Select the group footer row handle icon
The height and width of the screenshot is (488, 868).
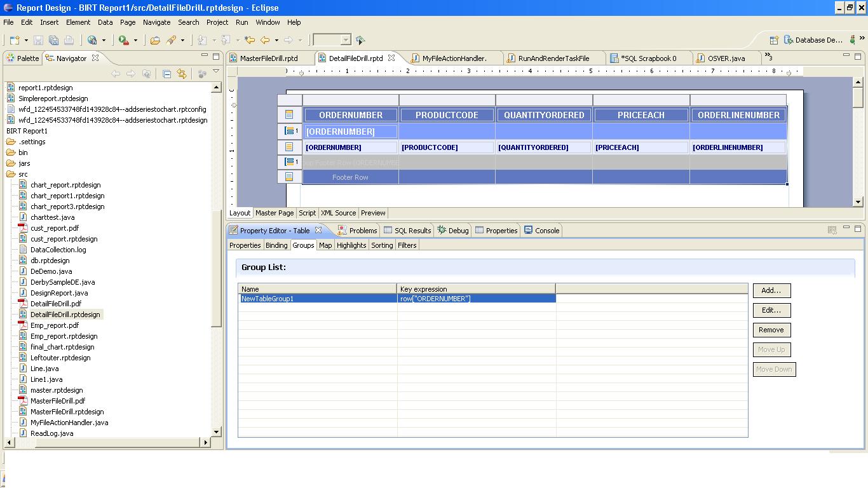(290, 162)
